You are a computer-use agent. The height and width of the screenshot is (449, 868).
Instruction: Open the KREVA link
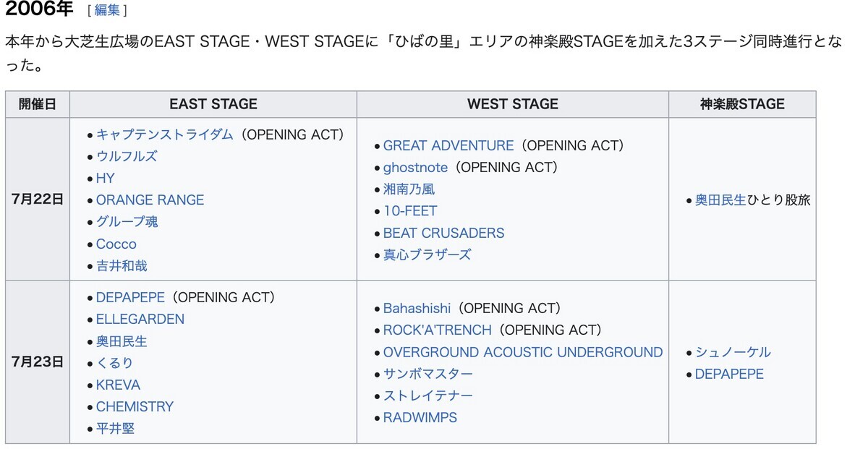(x=118, y=385)
